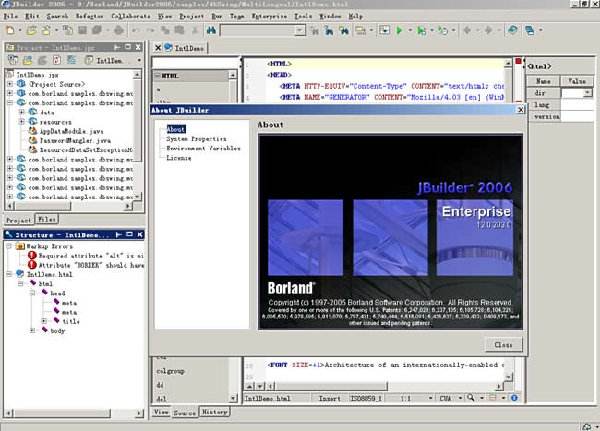Open the Refactor menu
This screenshot has height=431, width=600.
tap(87, 17)
